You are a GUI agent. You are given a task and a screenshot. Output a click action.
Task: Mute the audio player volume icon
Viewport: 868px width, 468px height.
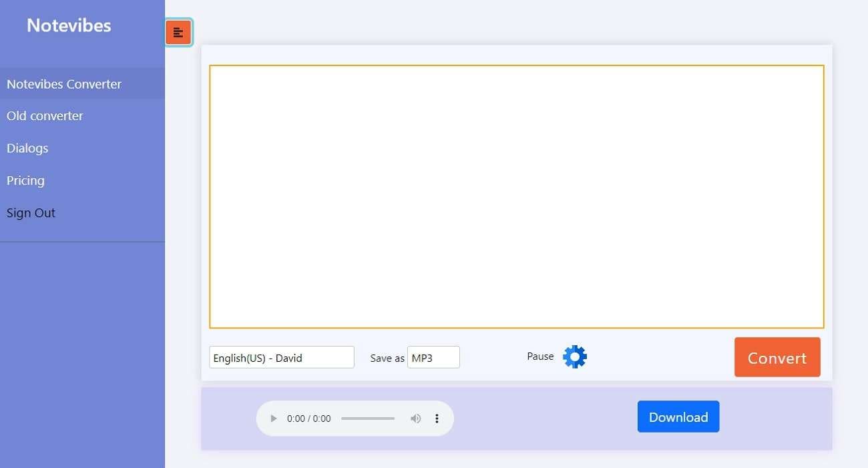[415, 419]
